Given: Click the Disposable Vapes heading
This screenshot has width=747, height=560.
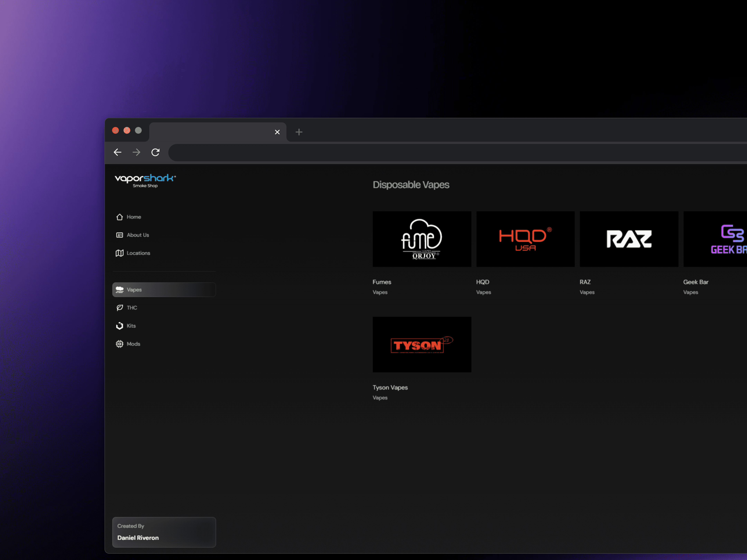Looking at the screenshot, I should point(411,185).
